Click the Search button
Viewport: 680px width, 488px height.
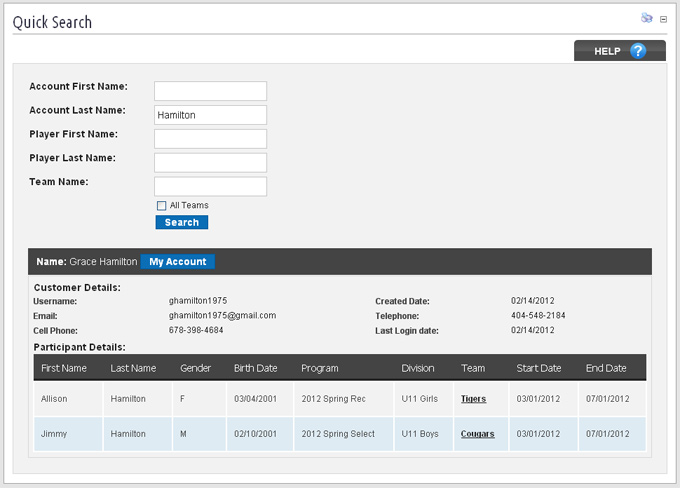[182, 222]
